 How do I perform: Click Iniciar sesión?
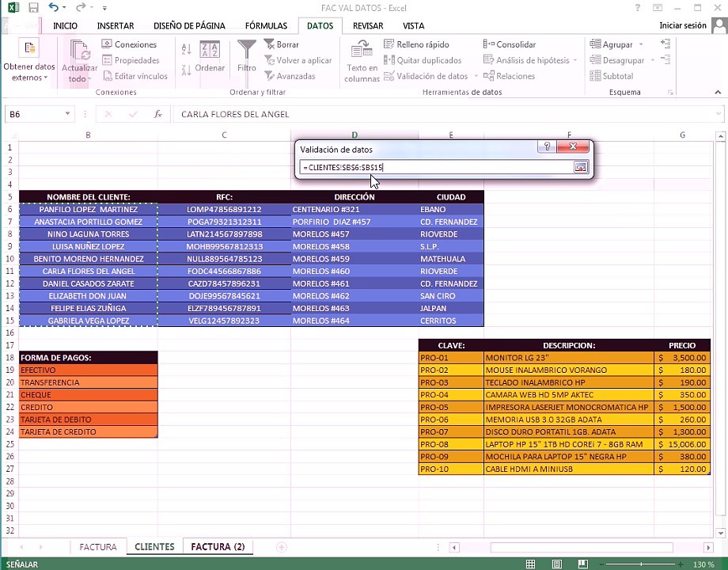point(682,25)
